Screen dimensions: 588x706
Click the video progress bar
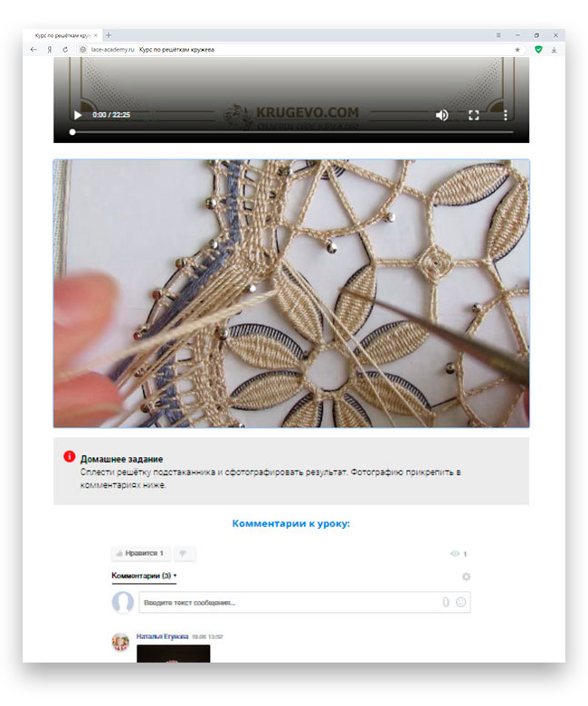pyautogui.click(x=291, y=132)
